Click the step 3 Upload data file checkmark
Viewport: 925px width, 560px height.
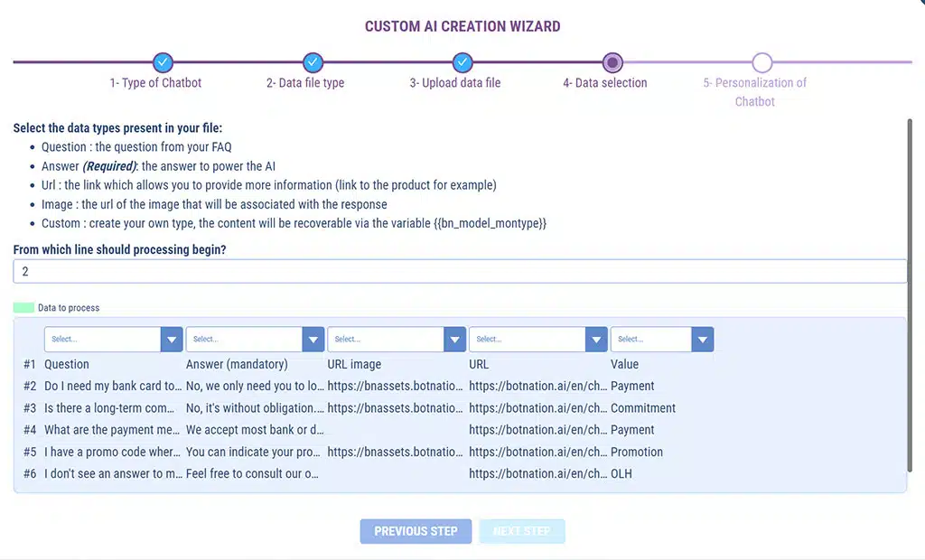[x=462, y=62]
